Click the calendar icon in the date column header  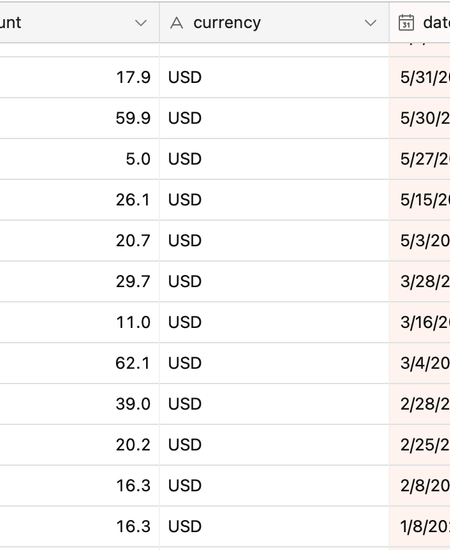coord(406,23)
